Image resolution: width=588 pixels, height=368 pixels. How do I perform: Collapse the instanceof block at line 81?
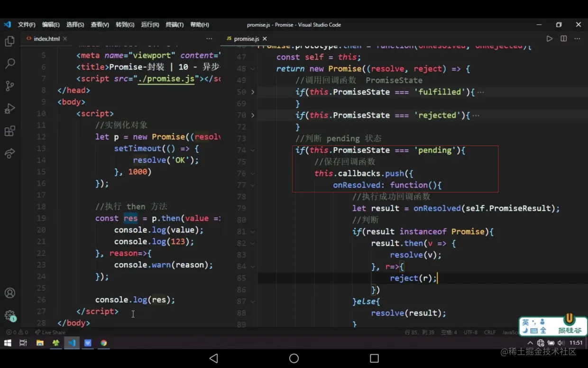pyautogui.click(x=252, y=232)
